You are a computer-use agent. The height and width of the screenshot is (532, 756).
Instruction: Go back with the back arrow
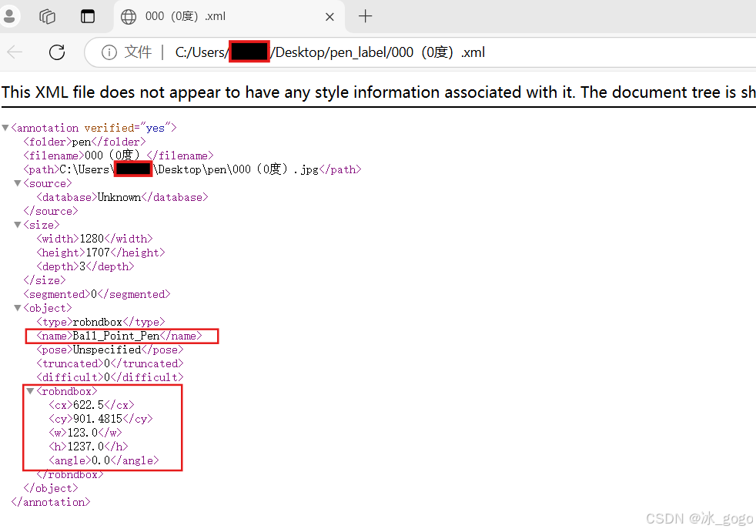tap(15, 52)
